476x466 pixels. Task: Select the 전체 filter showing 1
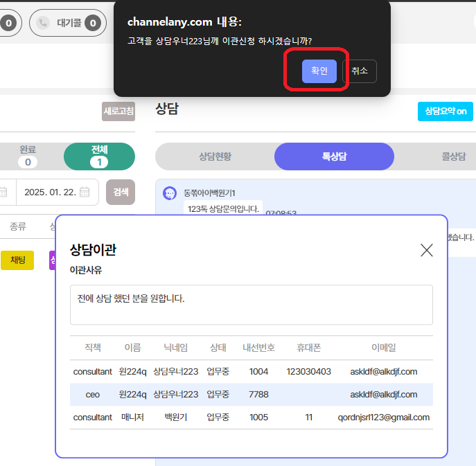99,156
